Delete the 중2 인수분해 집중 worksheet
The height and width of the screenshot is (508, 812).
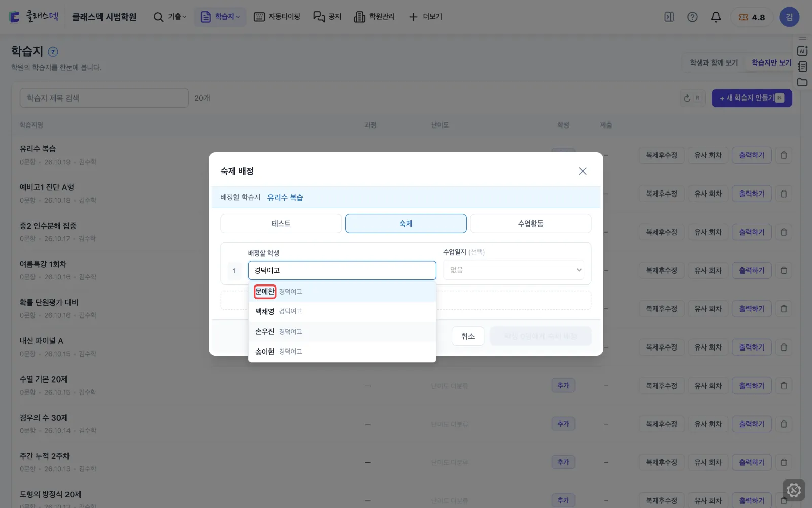point(784,232)
